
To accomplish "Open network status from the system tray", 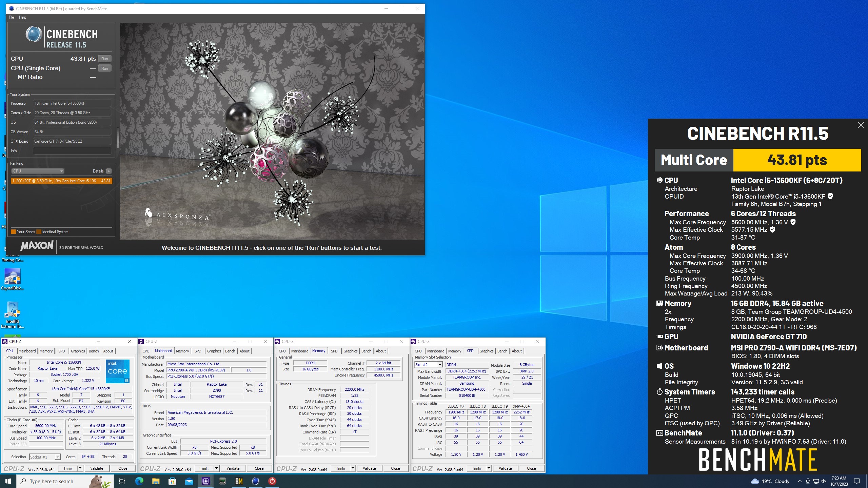I will pyautogui.click(x=816, y=481).
